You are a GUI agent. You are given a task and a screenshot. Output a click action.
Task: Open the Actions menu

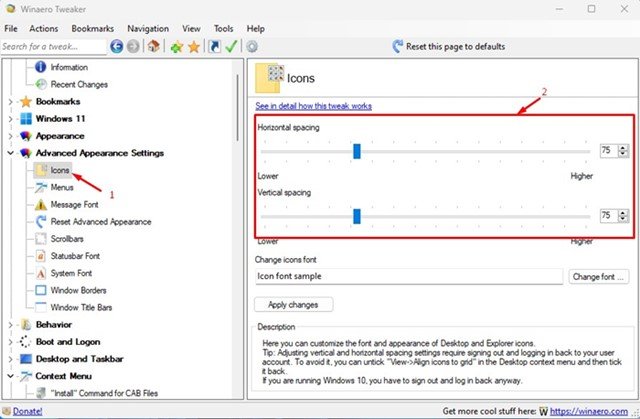[x=44, y=29]
